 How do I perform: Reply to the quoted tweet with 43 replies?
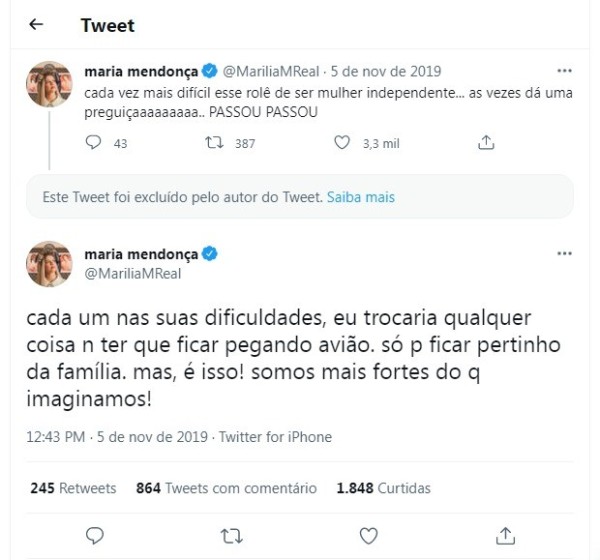pyautogui.click(x=95, y=143)
